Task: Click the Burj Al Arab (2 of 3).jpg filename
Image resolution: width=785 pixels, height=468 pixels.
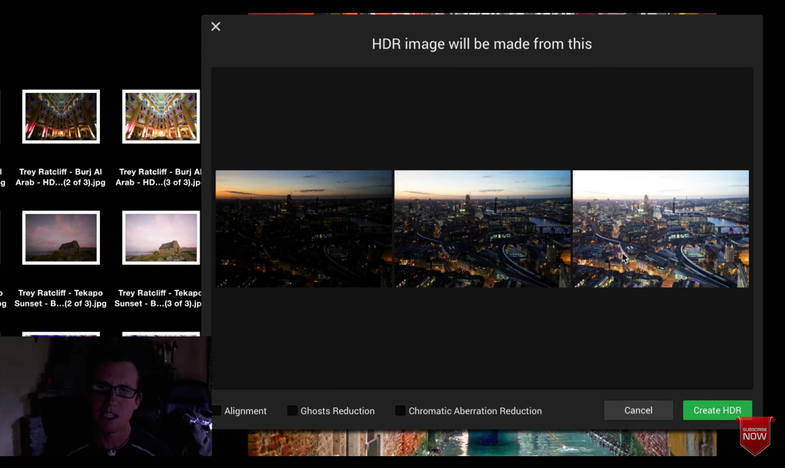Action: 61,177
